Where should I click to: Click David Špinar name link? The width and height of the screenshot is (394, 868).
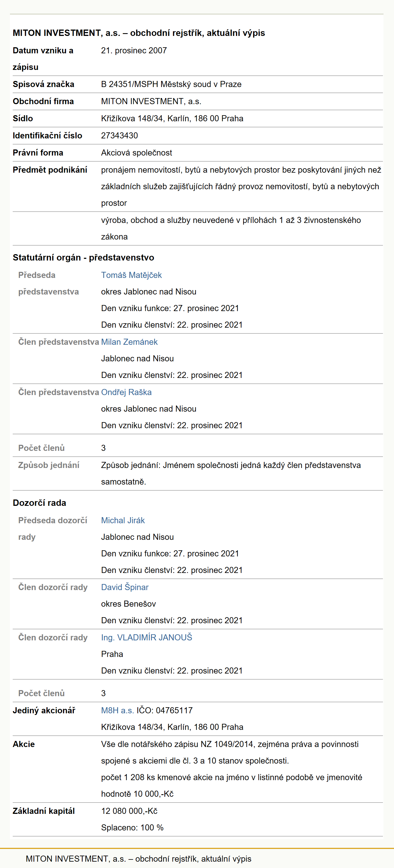pos(125,587)
